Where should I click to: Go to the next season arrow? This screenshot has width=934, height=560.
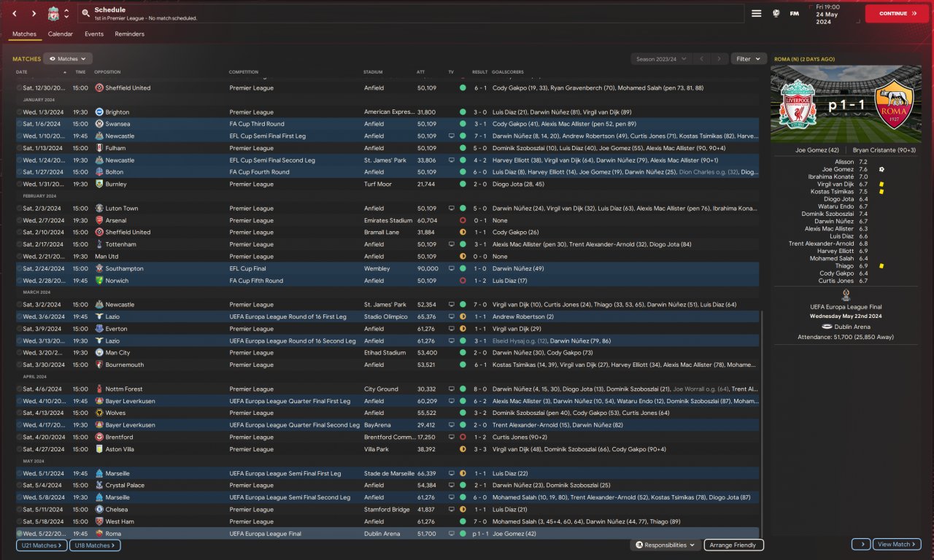719,59
